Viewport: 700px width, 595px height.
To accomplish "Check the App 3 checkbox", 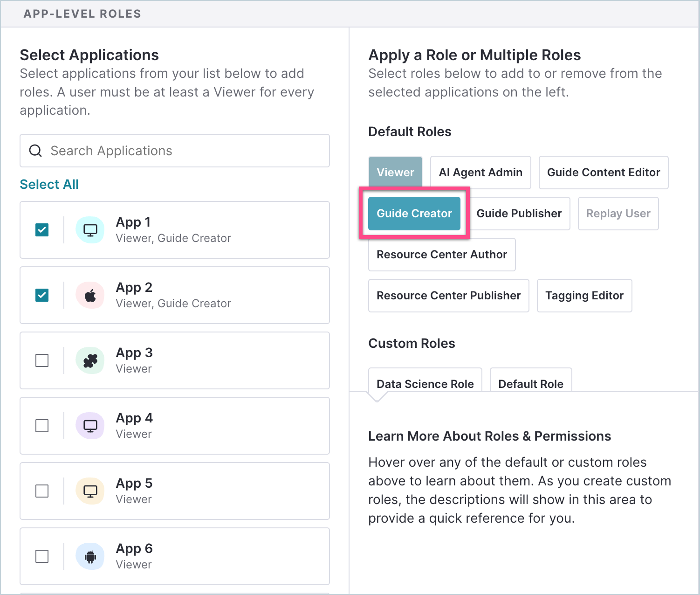I will [42, 360].
